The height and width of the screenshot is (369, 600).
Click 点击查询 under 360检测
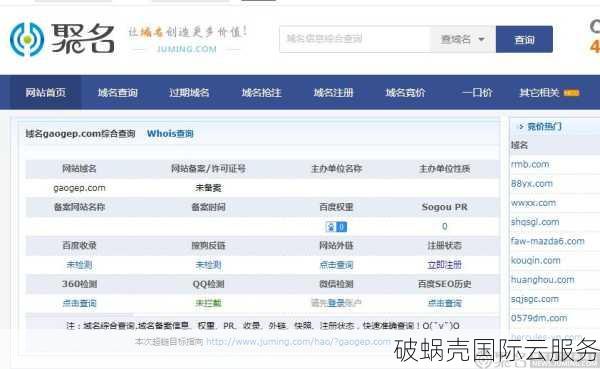pos(79,303)
